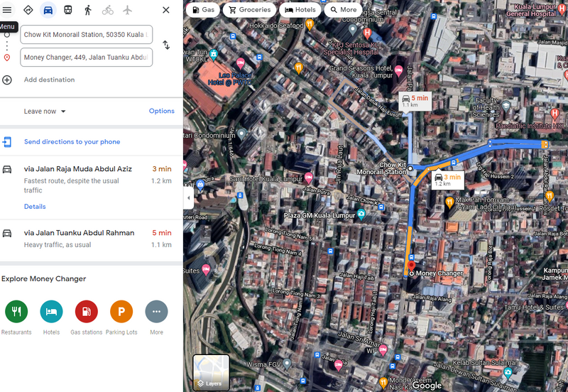Open the Layers map thumbnail
Viewport: 568px width, 392px height.
(211, 372)
